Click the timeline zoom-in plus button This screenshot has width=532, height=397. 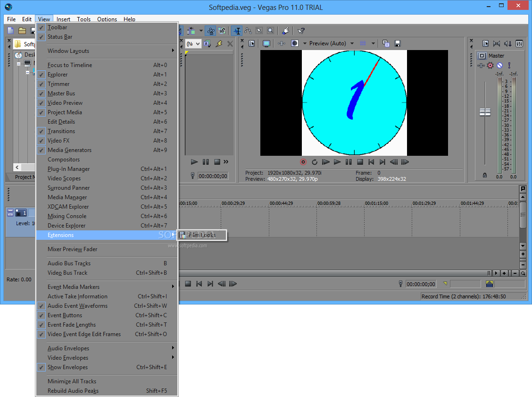click(504, 273)
